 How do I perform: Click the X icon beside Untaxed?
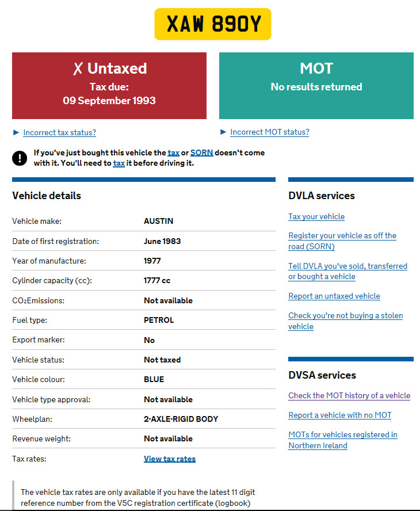78,68
